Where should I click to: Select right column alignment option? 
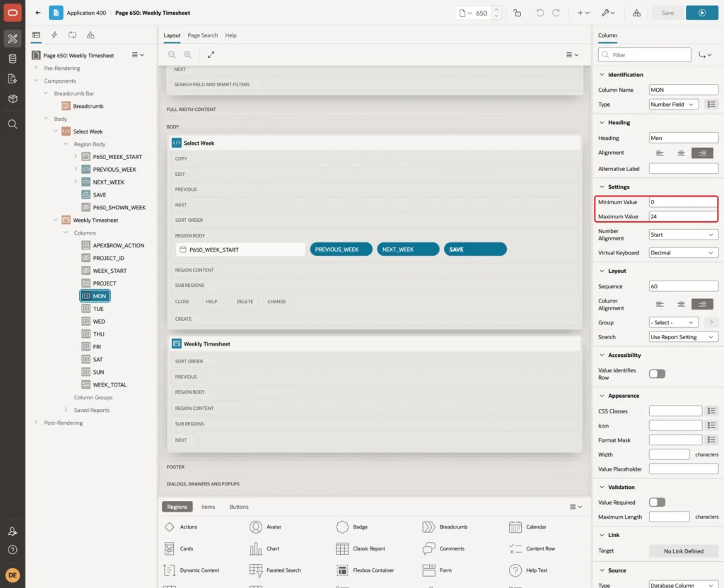point(702,304)
